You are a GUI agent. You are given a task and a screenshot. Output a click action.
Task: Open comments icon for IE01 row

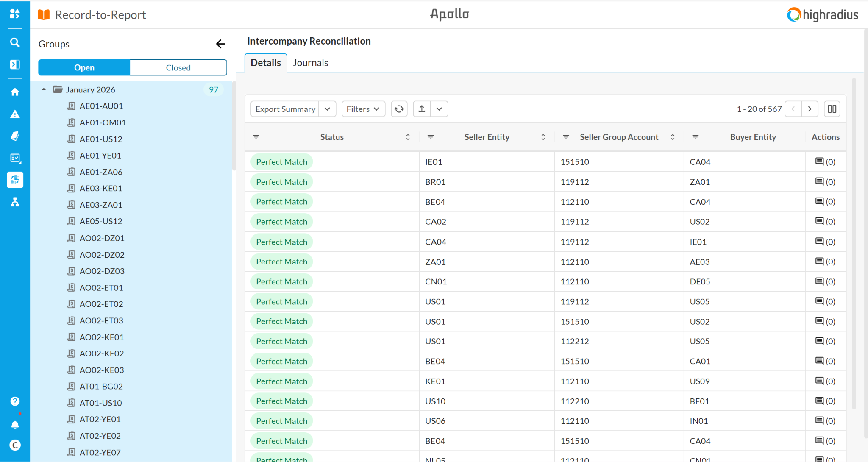point(820,161)
